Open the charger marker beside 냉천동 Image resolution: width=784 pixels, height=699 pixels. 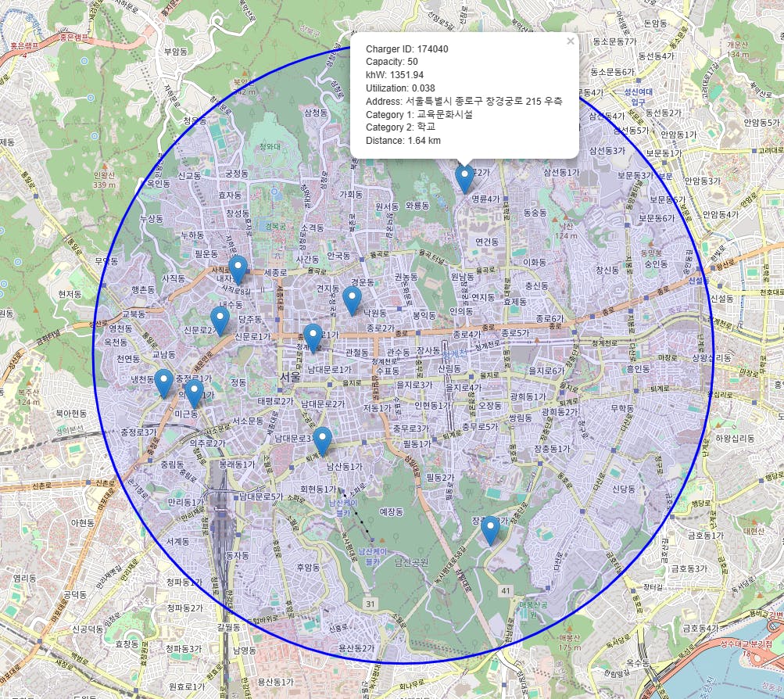click(164, 383)
